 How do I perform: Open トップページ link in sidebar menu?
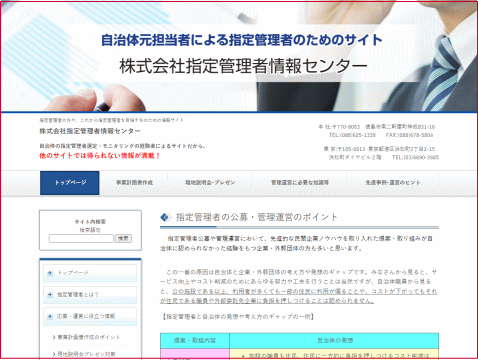click(90, 273)
